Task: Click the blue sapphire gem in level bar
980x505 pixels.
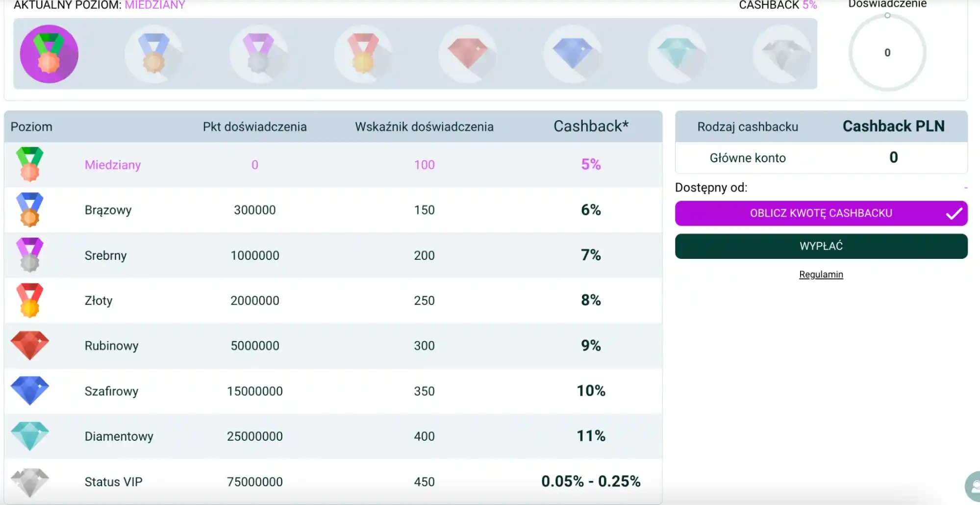Action: (x=572, y=54)
